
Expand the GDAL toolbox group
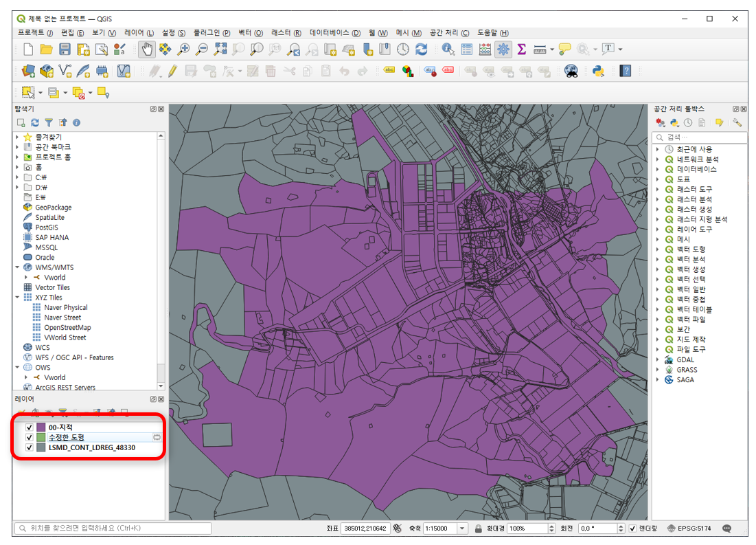click(658, 359)
